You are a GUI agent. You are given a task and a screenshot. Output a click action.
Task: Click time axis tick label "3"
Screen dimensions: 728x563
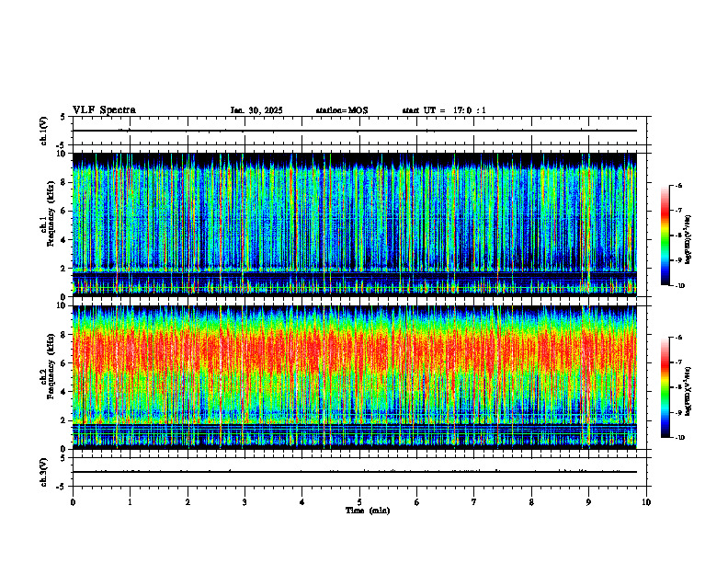click(x=245, y=502)
